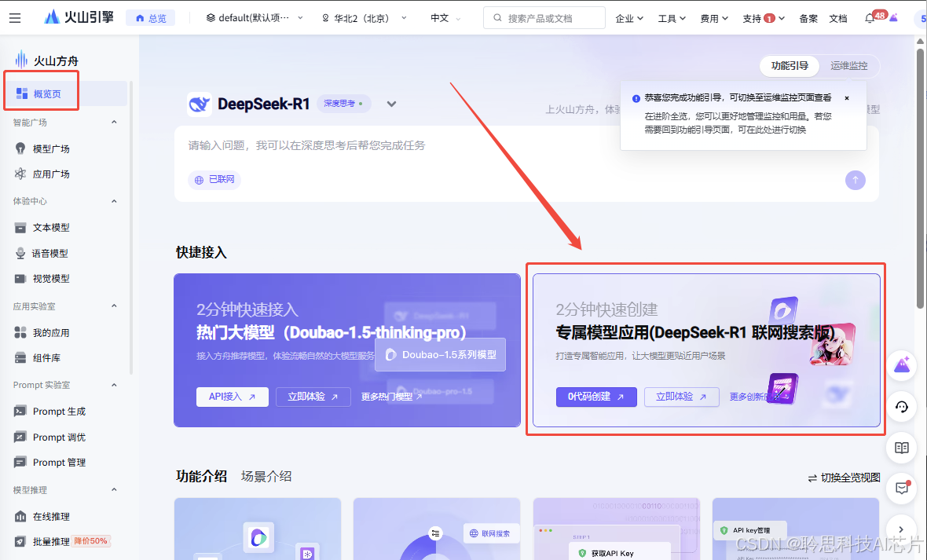
Task: Open the notification bell icon
Action: tap(869, 18)
